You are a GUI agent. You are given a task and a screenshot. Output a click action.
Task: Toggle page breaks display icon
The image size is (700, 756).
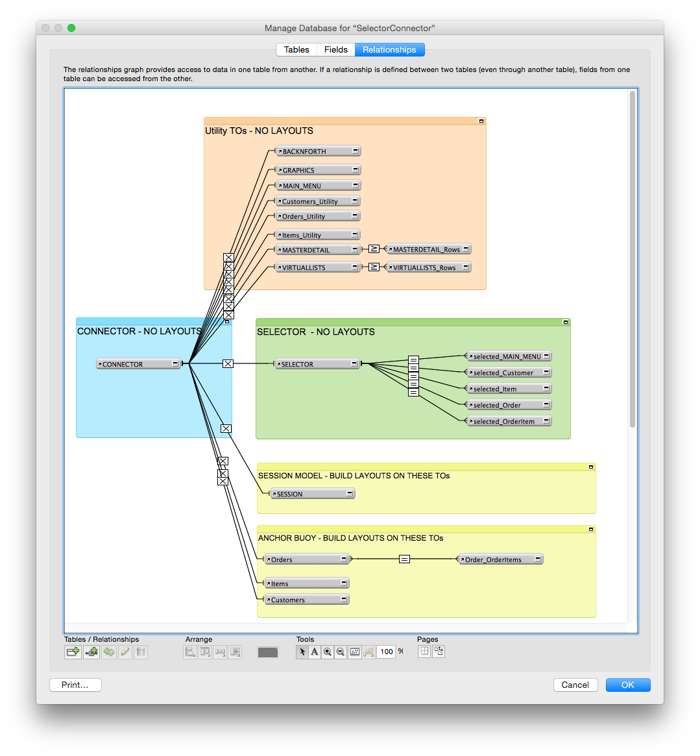tap(424, 652)
